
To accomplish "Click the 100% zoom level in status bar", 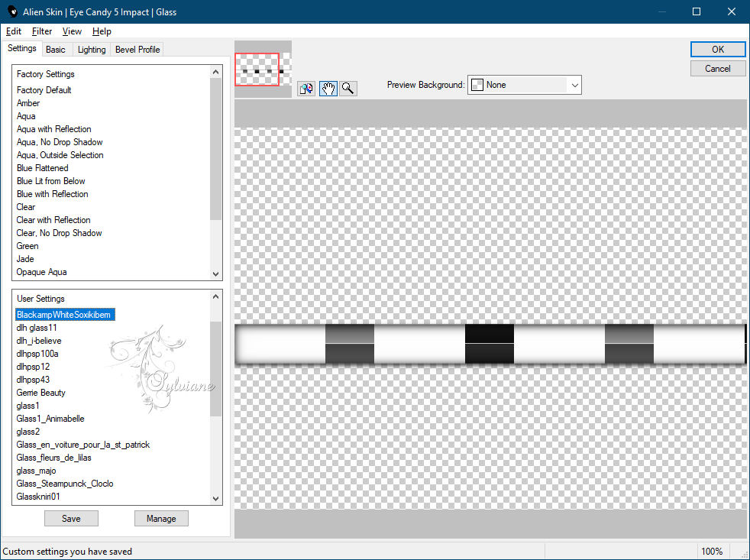I will pyautogui.click(x=712, y=552).
